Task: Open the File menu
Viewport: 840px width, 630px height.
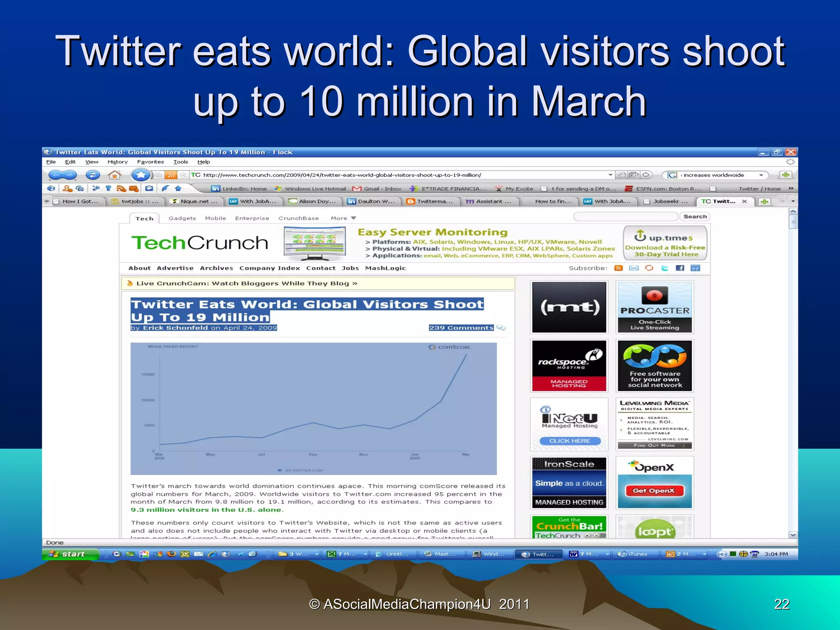Action: [51, 162]
